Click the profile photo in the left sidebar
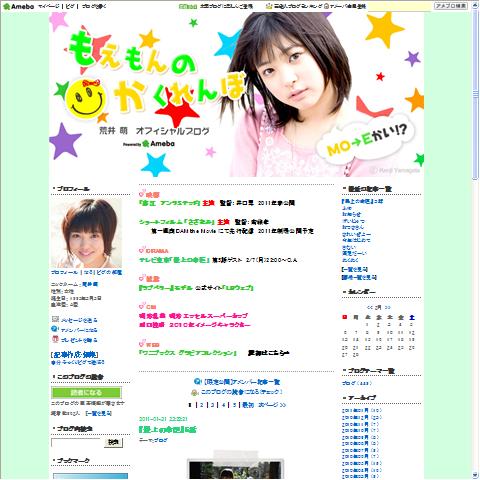The width and height of the screenshot is (480, 480). coord(86,233)
